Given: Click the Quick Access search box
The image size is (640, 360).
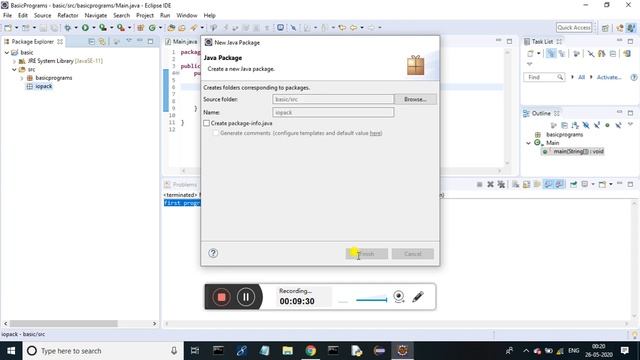Looking at the screenshot, I should [574, 27].
